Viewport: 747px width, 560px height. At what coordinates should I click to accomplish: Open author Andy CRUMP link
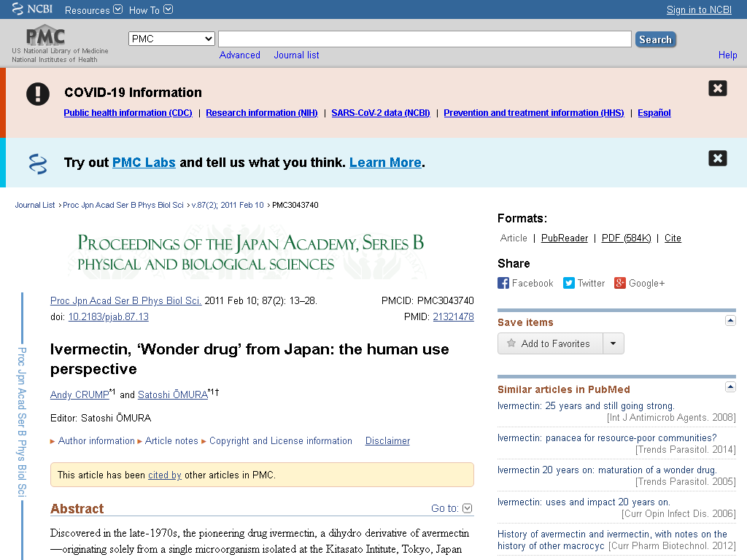click(x=80, y=394)
